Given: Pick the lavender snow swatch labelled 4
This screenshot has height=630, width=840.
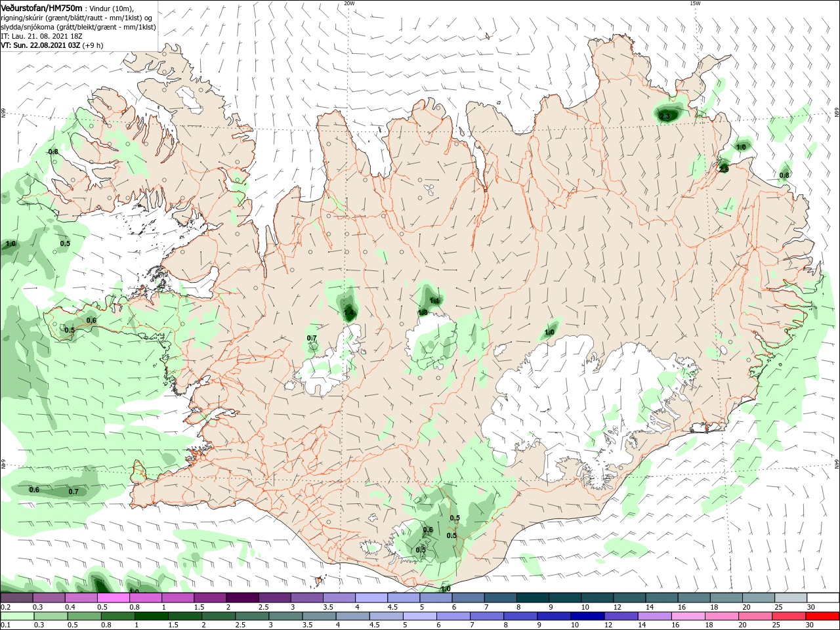Looking at the screenshot, I should 371,598.
